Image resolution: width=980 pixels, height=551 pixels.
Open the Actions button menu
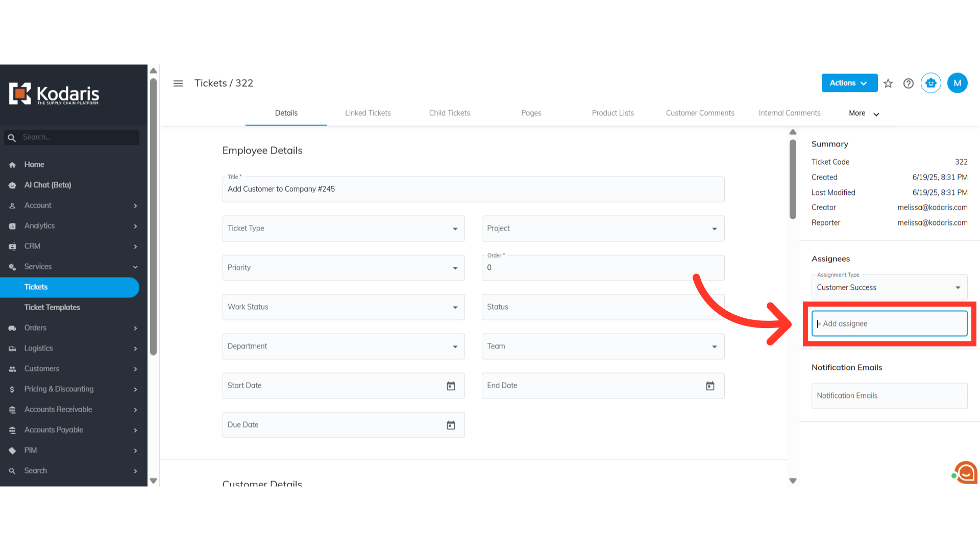pyautogui.click(x=849, y=83)
